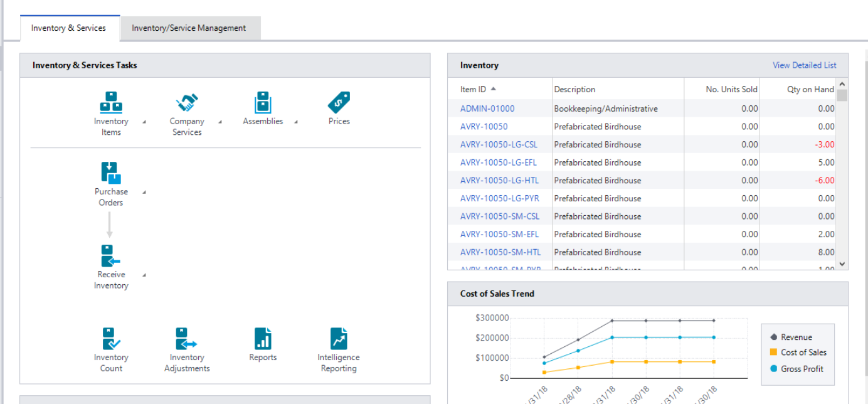Switch to Inventory/Service Management tab

coord(189,28)
